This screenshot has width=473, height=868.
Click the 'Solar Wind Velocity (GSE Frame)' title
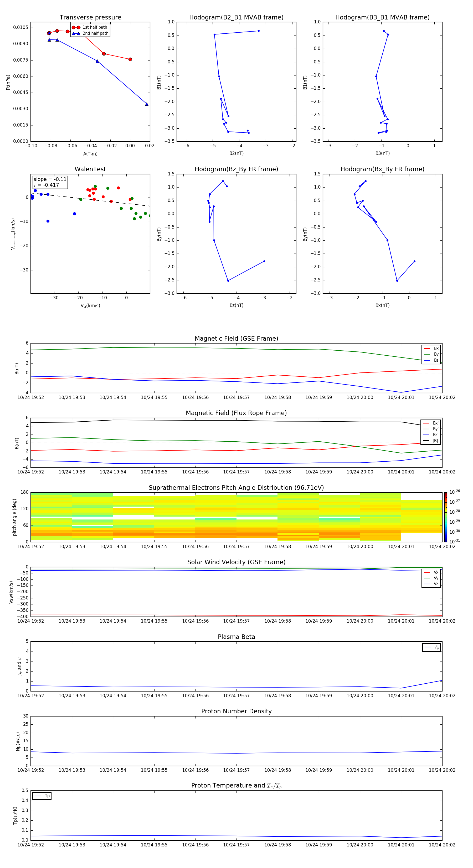click(x=236, y=562)
